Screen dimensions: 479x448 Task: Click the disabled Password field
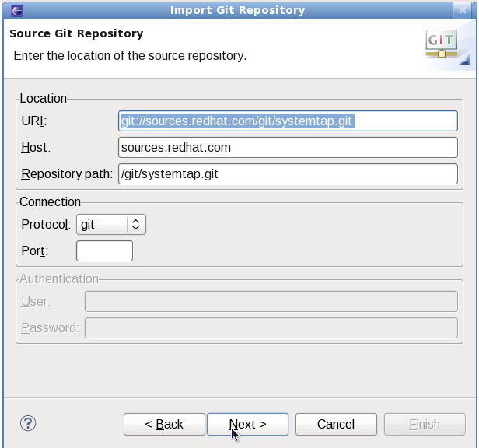(271, 328)
